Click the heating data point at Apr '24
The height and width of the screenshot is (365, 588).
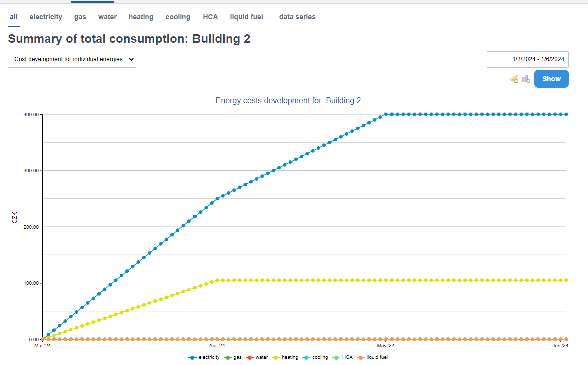[217, 280]
